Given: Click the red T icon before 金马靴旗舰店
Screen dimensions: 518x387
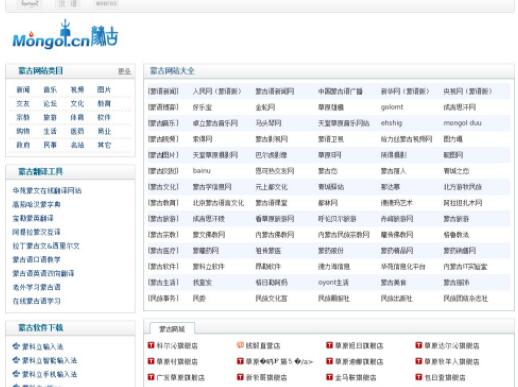Looking at the screenshot, I should pyautogui.click(x=329, y=377).
